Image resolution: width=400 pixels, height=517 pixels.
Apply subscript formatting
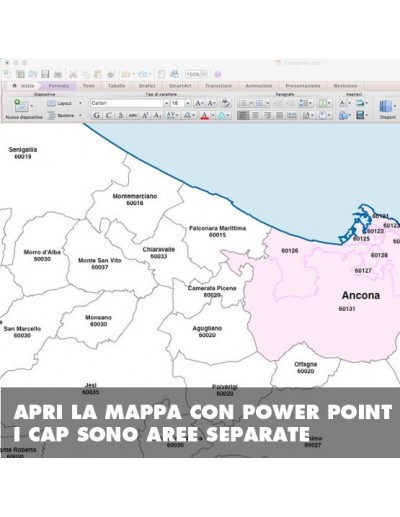click(x=157, y=115)
